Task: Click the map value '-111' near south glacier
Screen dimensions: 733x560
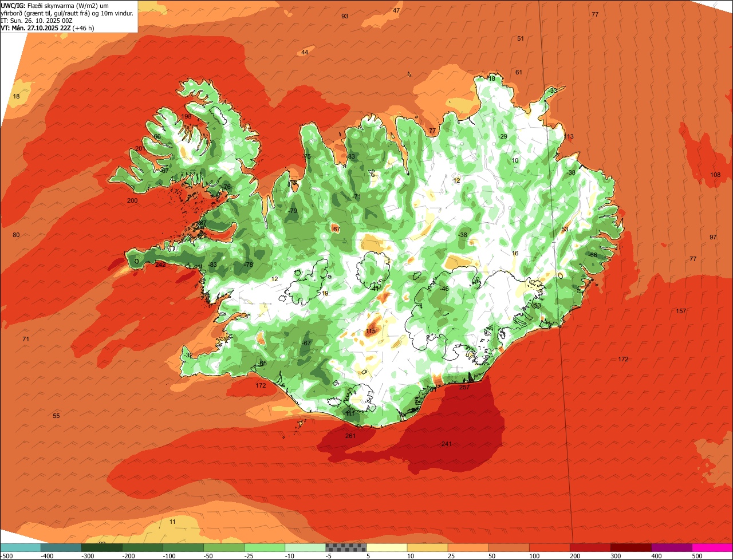Action: [x=350, y=413]
